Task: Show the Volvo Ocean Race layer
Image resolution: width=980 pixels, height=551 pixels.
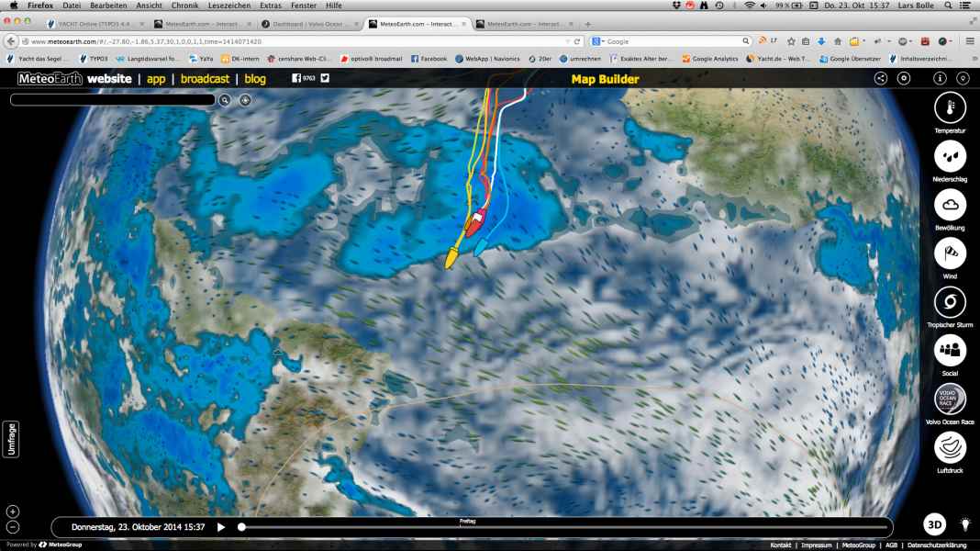Action: pos(950,399)
